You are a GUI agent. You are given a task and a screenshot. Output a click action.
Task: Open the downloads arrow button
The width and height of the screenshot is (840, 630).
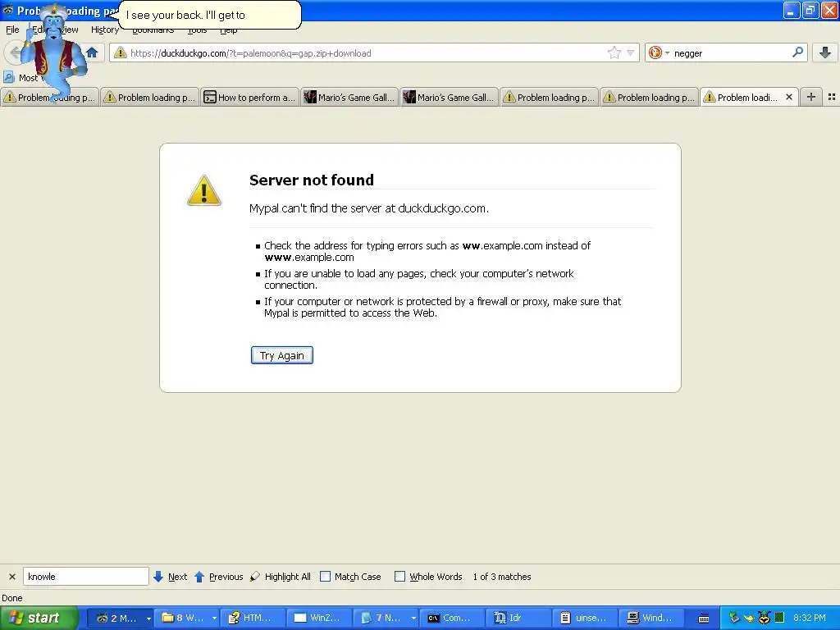point(825,52)
